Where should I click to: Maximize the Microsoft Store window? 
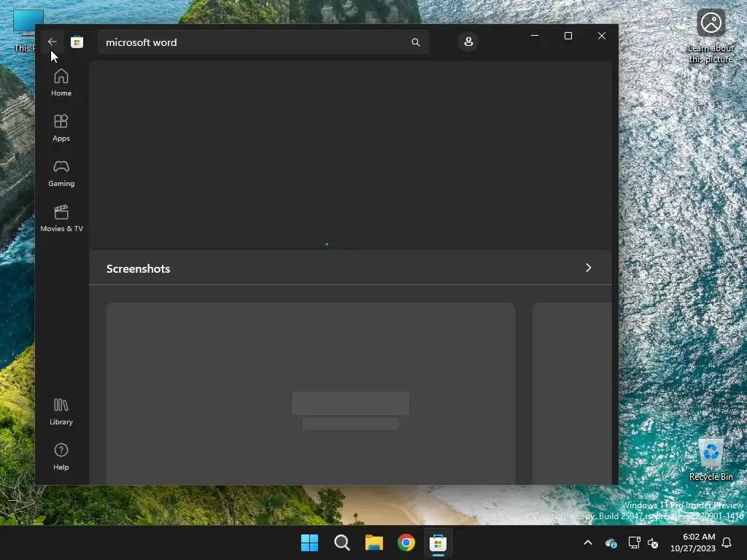point(568,36)
